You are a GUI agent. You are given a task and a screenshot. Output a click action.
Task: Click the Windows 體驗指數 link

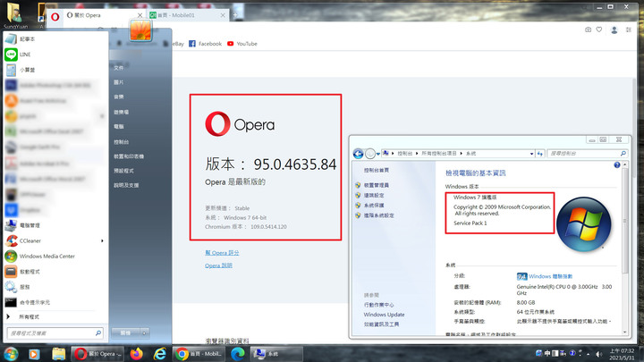(550, 276)
